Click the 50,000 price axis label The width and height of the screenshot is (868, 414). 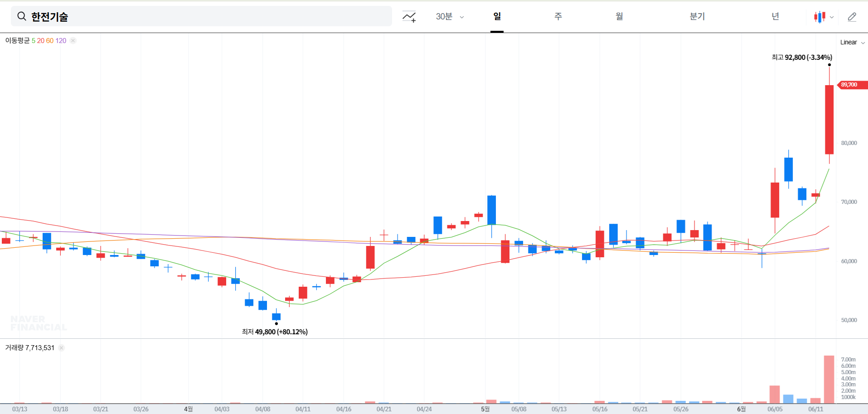tap(849, 320)
